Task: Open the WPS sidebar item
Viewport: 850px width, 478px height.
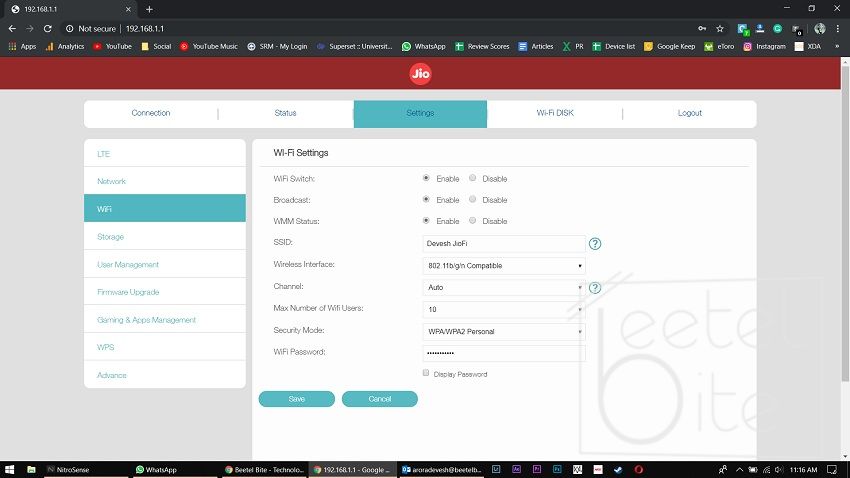Action: [x=165, y=347]
